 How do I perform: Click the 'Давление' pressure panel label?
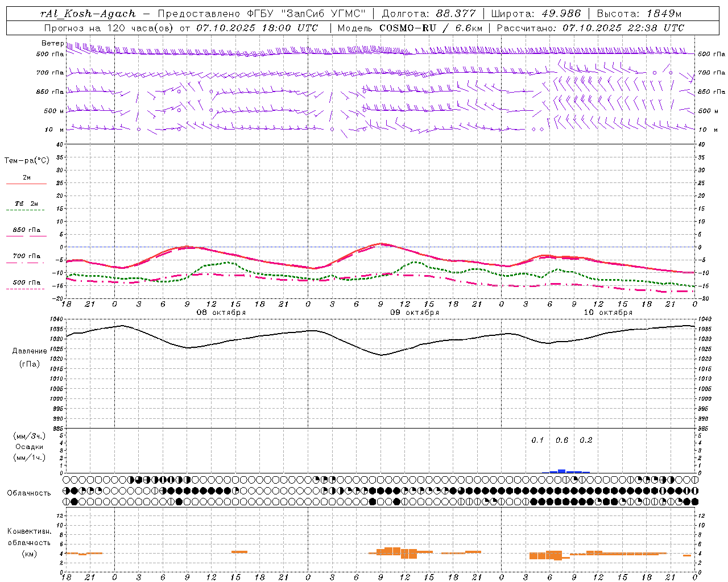coord(30,351)
